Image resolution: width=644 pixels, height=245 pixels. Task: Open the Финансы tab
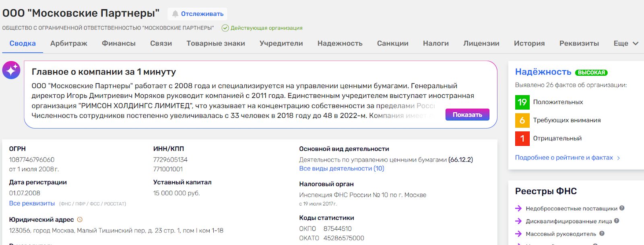118,44
